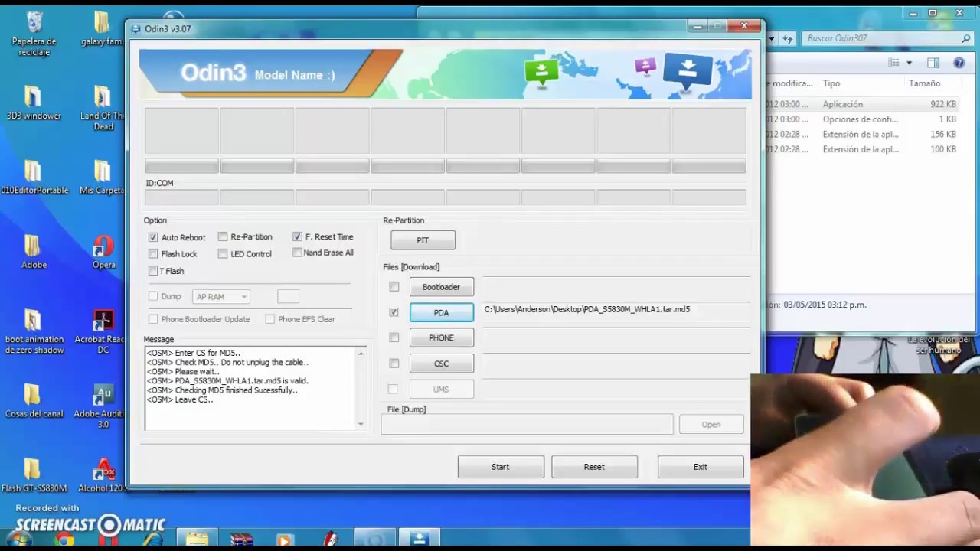Select the galaxy fam folder on desktop

(103, 29)
